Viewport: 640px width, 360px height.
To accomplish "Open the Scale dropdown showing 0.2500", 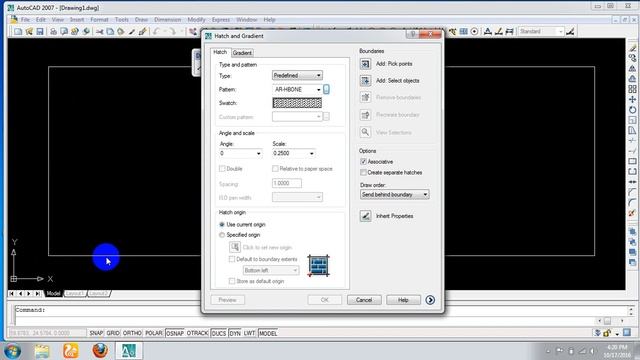I will point(293,153).
